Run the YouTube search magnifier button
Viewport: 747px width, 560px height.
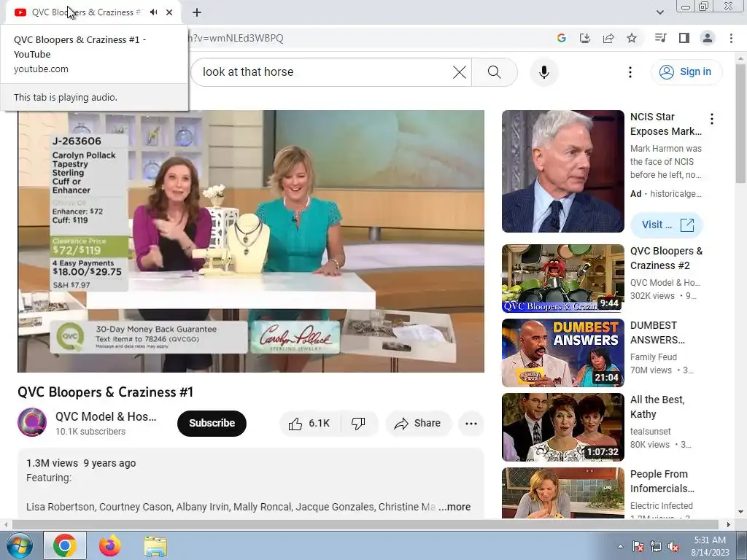pos(495,72)
